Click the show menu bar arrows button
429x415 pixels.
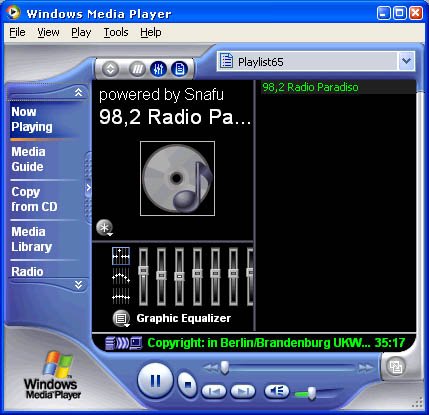[x=110, y=69]
